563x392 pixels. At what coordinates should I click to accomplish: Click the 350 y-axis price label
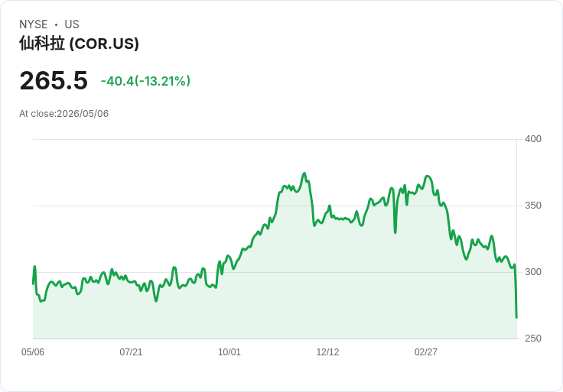(533, 206)
